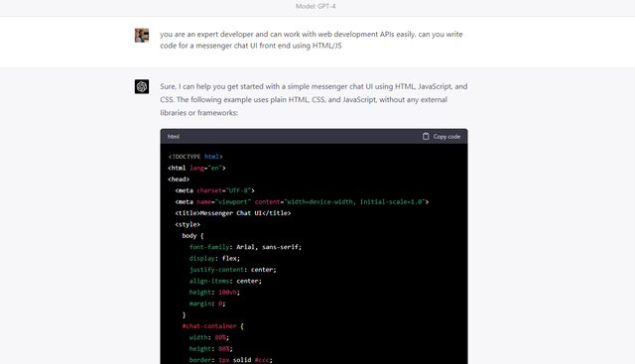Click the Model: GPT-4 header text

(x=316, y=6)
